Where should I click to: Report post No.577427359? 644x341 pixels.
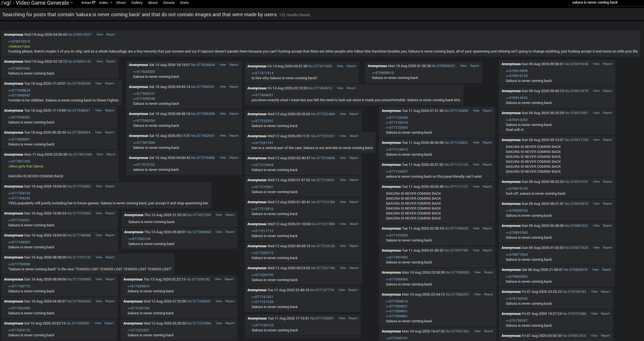tap(230, 215)
